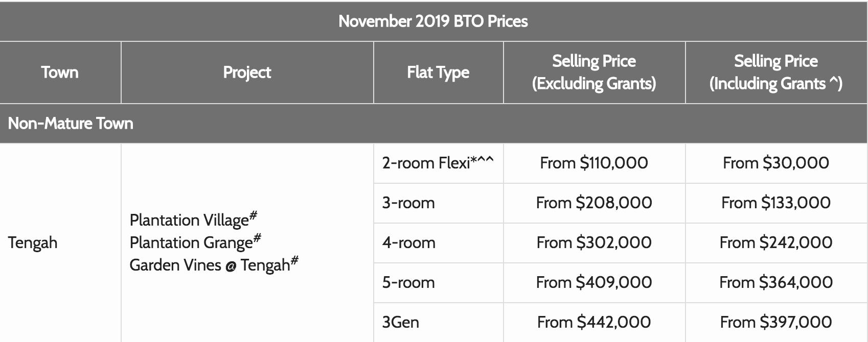Click the From $397,000 price cell
868x342 pixels.
775,322
